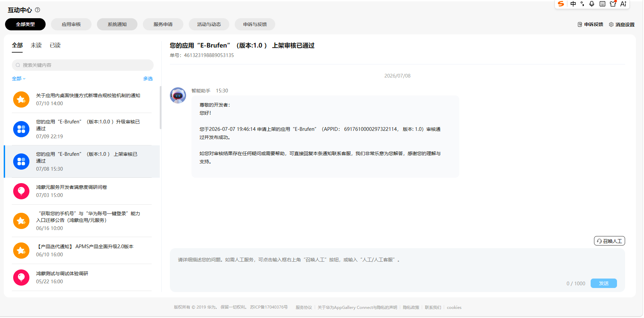Open the cookies footer link
Screen dimensions: 644x318
coord(454,307)
